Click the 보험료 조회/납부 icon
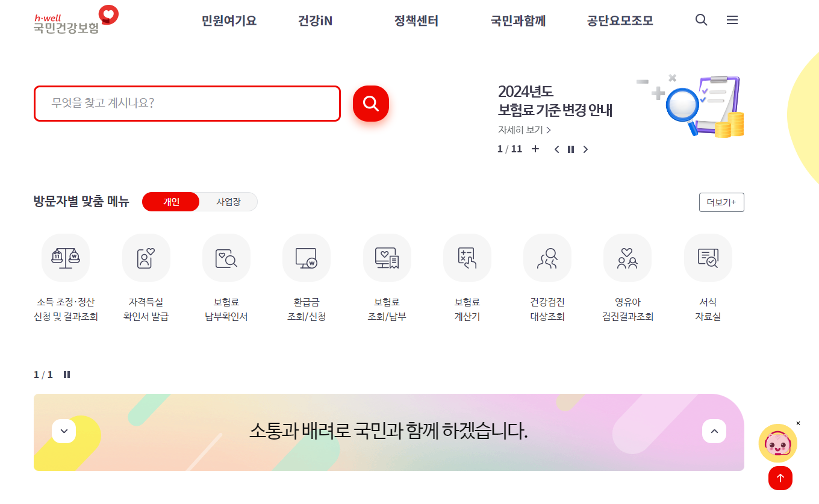Image resolution: width=819 pixels, height=504 pixels. (x=387, y=257)
